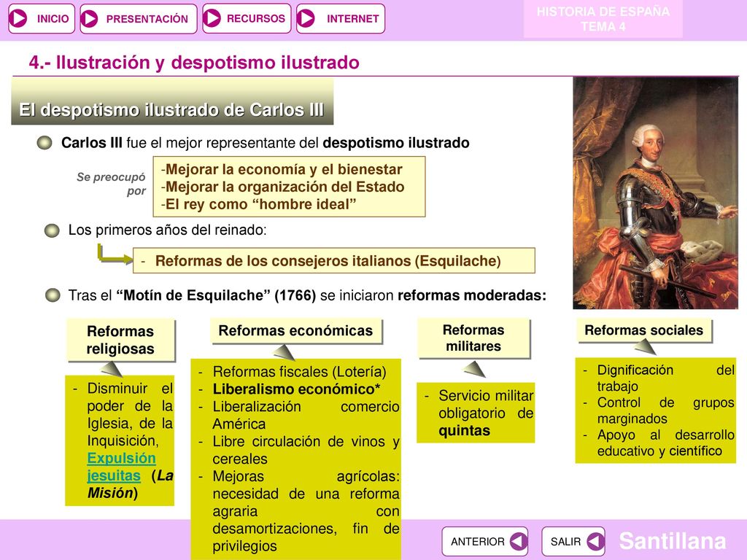Click the bold 'Liberalismo económico*' line
The width and height of the screenshot is (747, 560).
296,389
